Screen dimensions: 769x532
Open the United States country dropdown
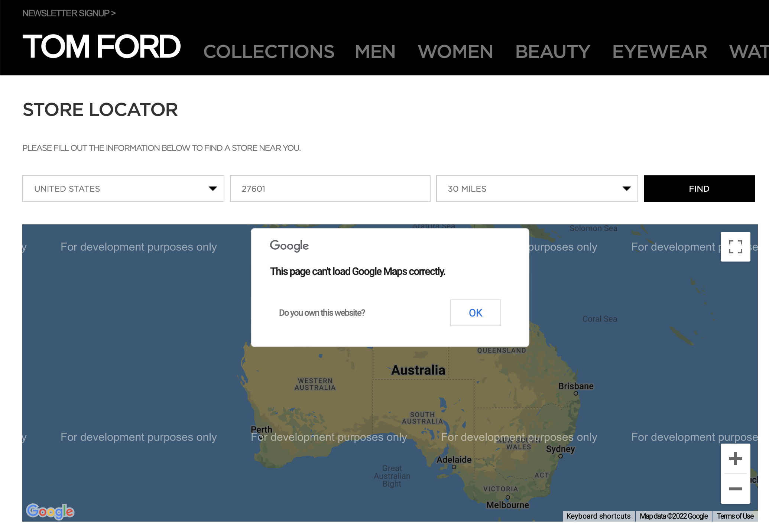[123, 189]
